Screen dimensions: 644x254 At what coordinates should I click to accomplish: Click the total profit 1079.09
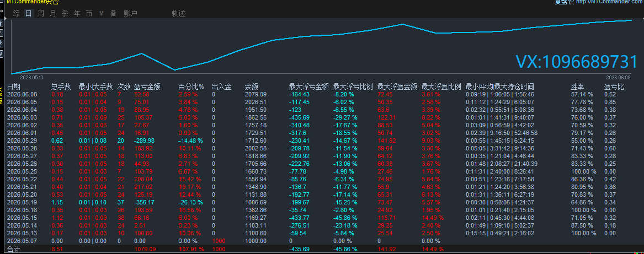[x=145, y=249]
